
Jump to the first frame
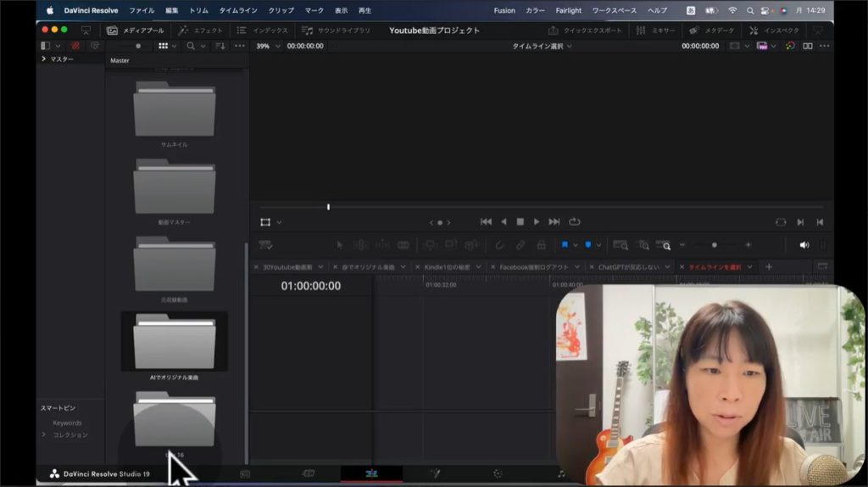point(486,221)
